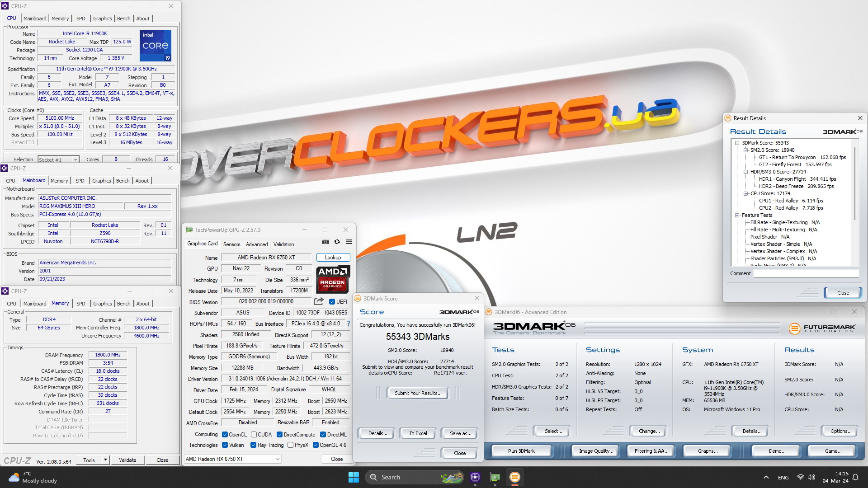Image resolution: width=868 pixels, height=488 pixels.
Task: Open the clock and date flyout
Action: click(x=835, y=477)
